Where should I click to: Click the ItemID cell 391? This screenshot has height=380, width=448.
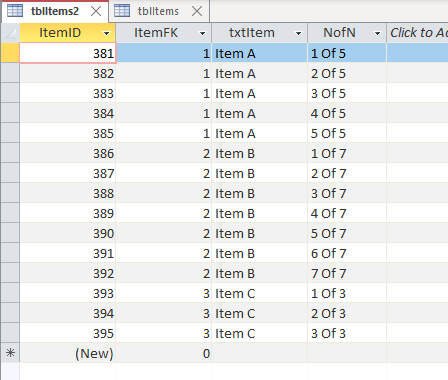click(68, 253)
